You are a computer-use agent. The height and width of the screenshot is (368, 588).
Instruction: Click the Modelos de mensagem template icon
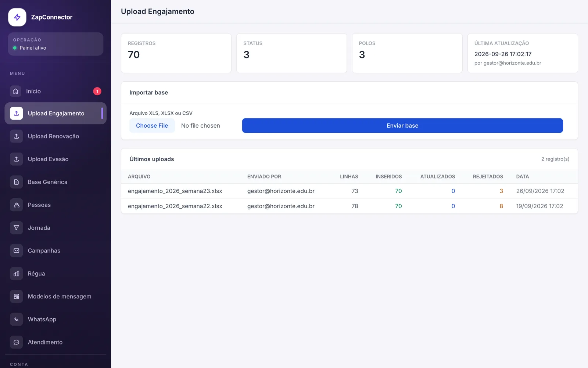pos(17,296)
